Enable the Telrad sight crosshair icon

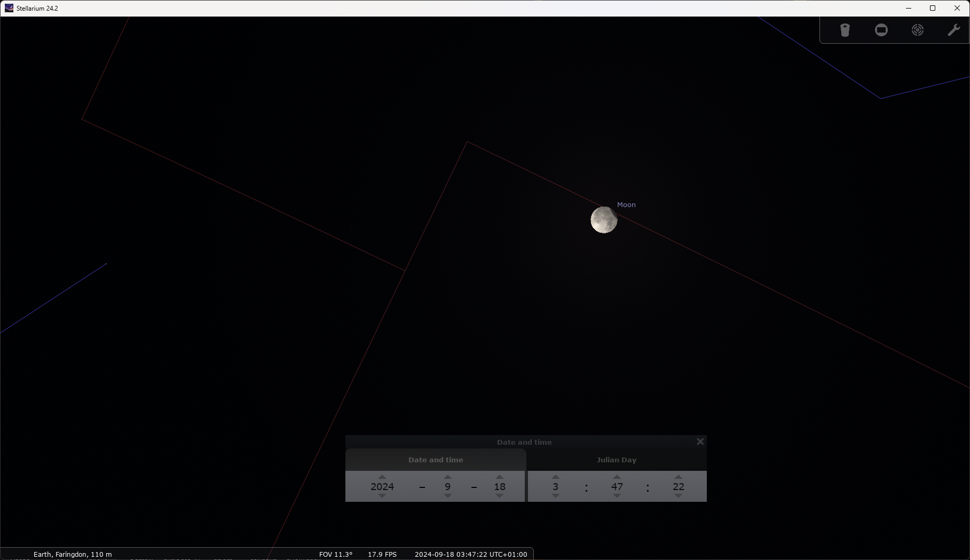tap(918, 30)
